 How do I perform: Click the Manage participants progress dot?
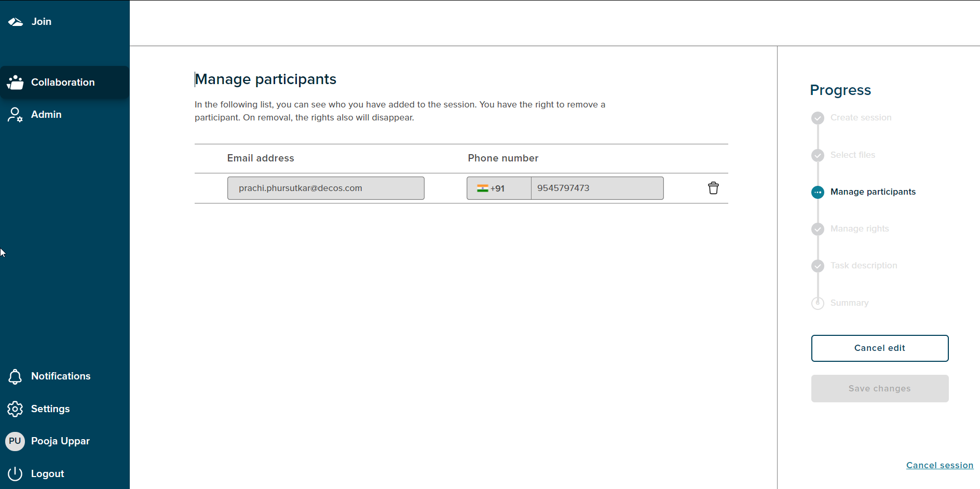(x=818, y=192)
